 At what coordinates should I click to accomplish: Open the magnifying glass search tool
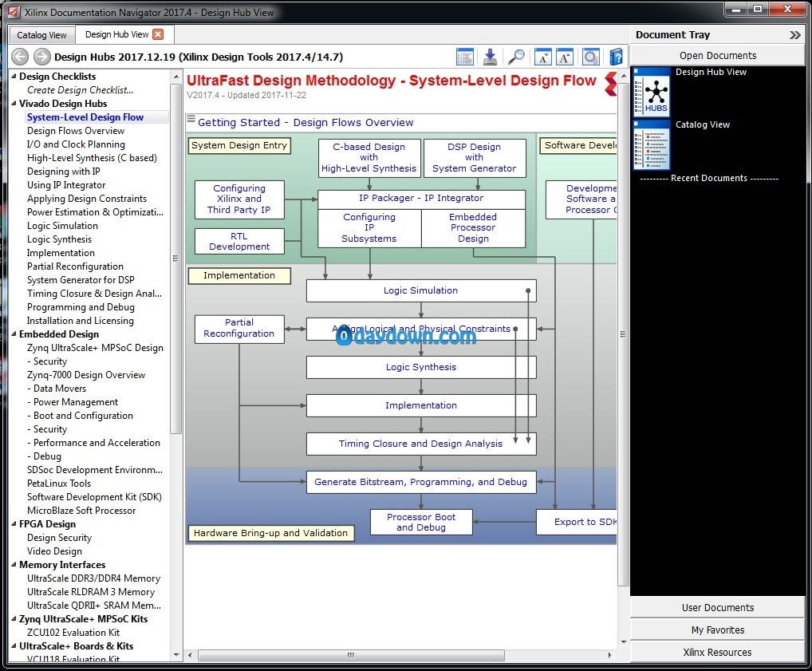pos(516,57)
